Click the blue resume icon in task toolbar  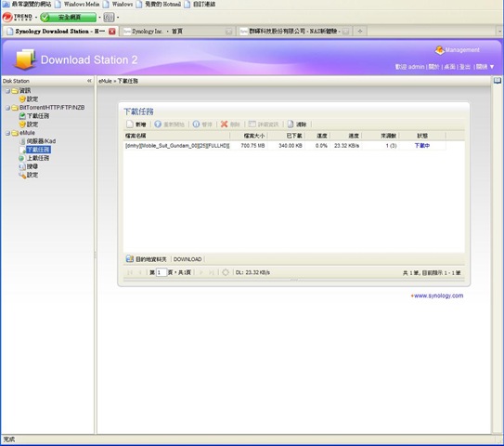pos(158,125)
